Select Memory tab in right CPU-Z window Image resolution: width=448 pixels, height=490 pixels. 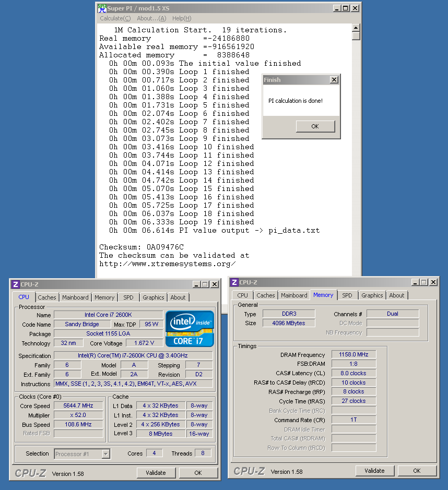click(x=323, y=295)
